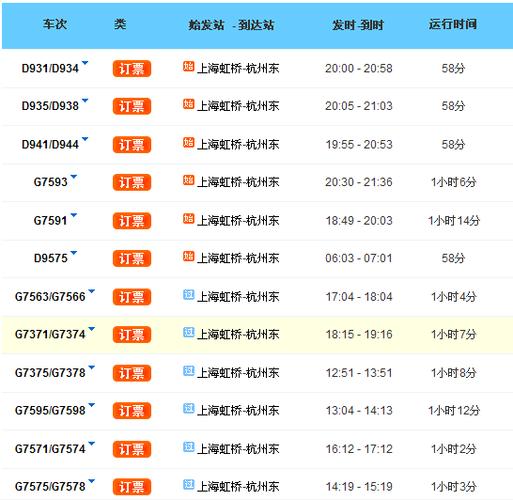Open train number G7591 link

(x=50, y=220)
